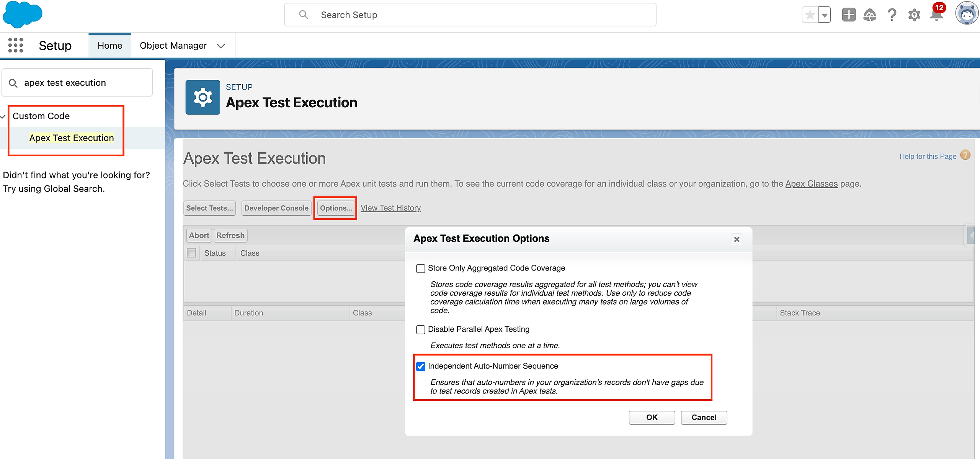980x459 pixels.
Task: Expand the Object Manager dropdown chevron
Action: [221, 46]
